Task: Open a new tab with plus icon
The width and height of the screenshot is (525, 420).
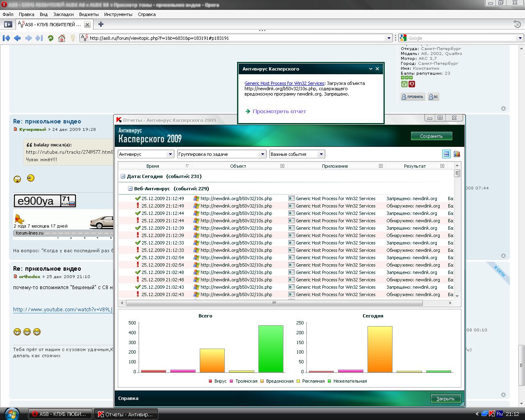Action: click(x=101, y=24)
